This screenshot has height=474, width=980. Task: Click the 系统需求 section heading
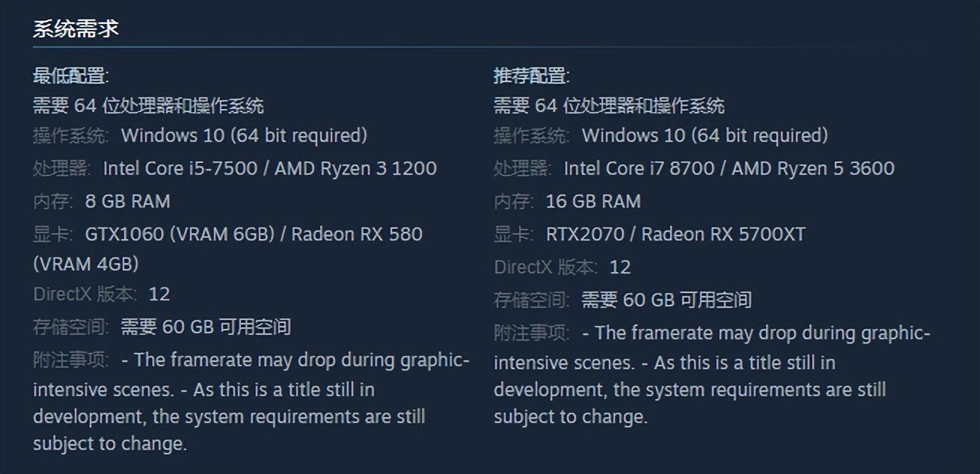pyautogui.click(x=76, y=29)
